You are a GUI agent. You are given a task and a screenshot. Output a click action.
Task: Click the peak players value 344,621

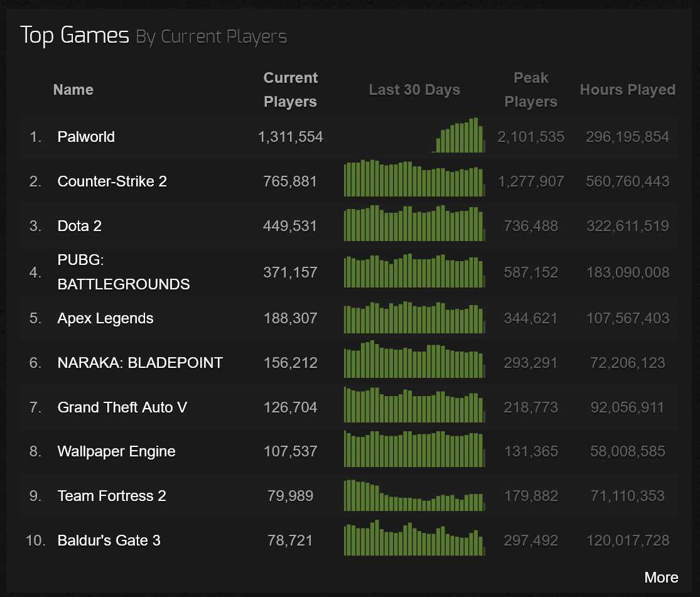[530, 318]
